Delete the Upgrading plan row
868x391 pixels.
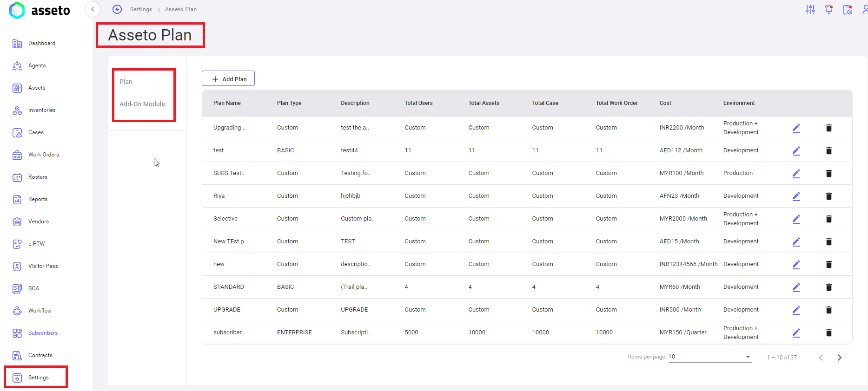pyautogui.click(x=829, y=128)
